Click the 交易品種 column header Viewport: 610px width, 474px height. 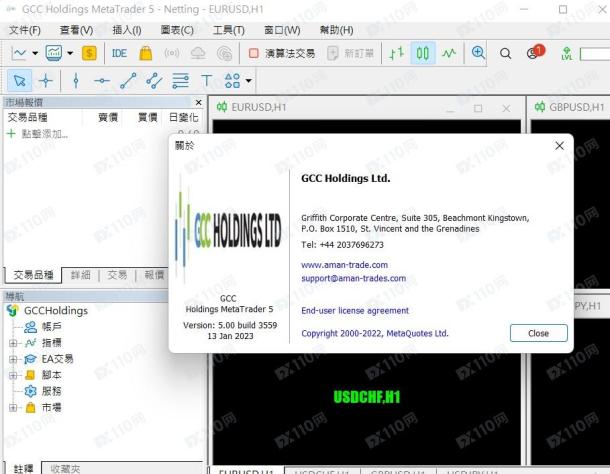[x=28, y=117]
